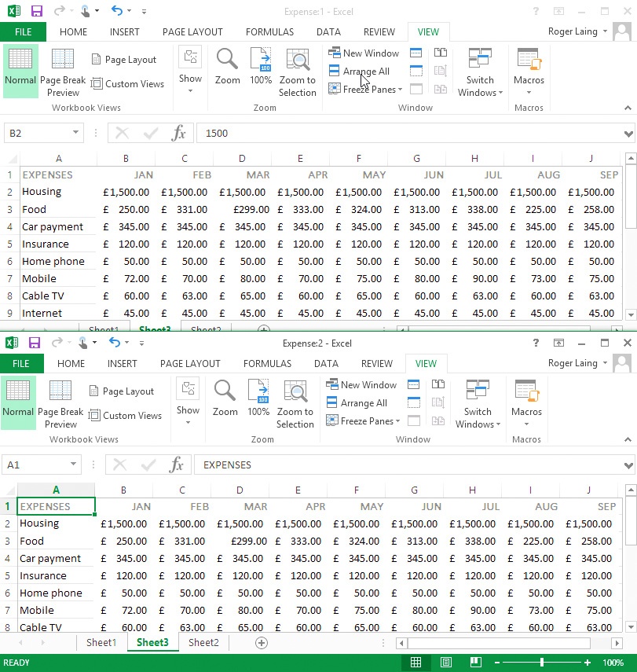Image resolution: width=637 pixels, height=672 pixels.
Task: Toggle the Hide Window option
Action: [416, 71]
